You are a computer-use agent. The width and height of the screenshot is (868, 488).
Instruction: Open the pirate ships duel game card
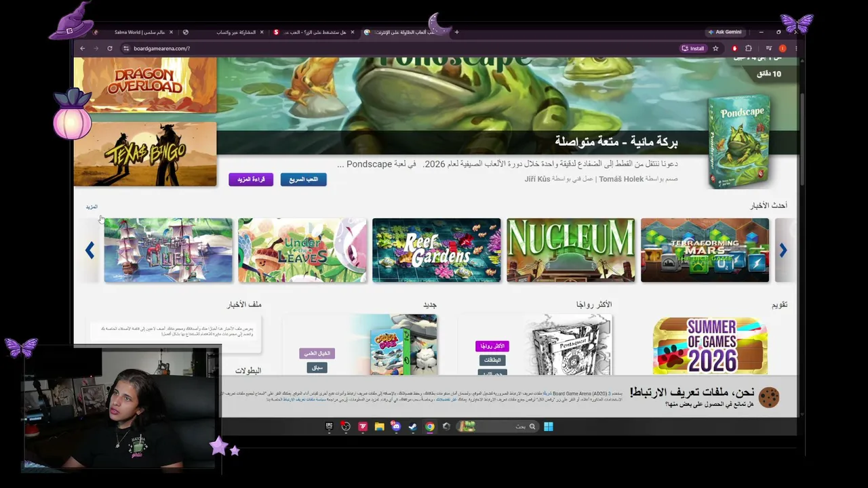(168, 250)
